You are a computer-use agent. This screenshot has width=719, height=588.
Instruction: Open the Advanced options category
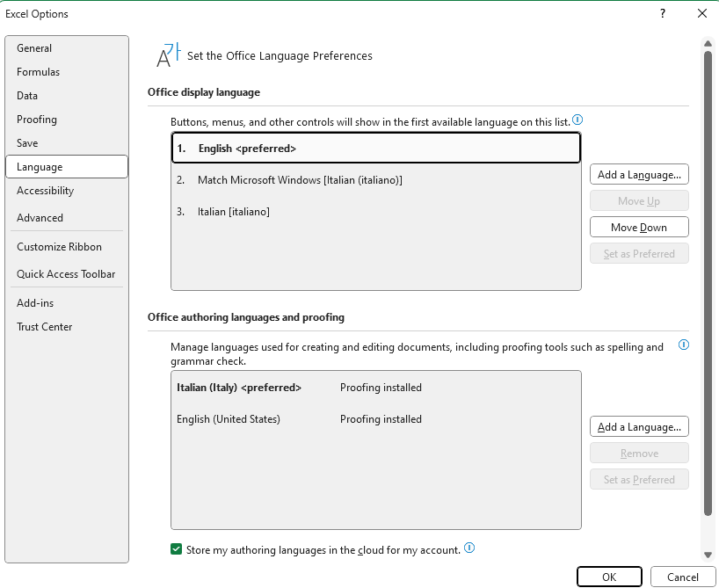point(67,218)
